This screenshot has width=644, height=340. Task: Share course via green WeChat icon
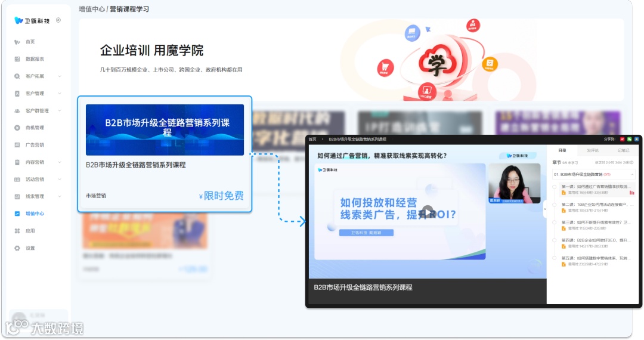click(630, 139)
